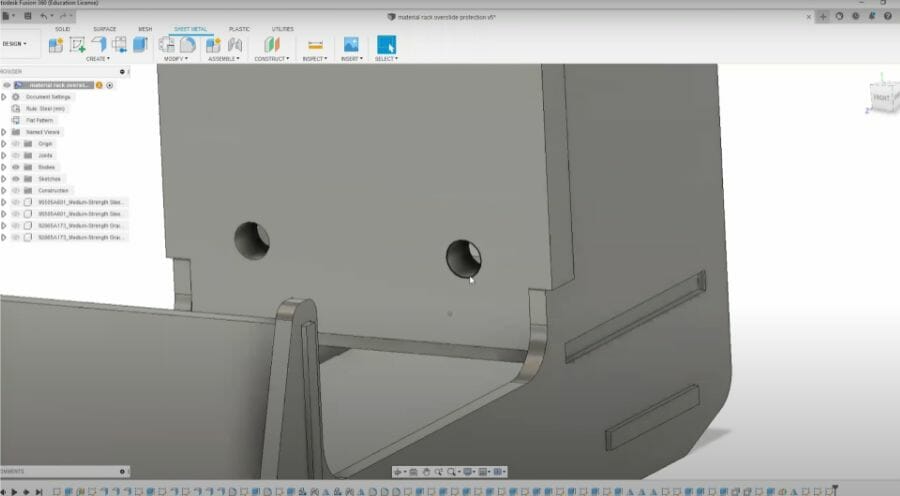Click the timeline Play button
Viewport: 900px width, 496px height.
coord(14,492)
